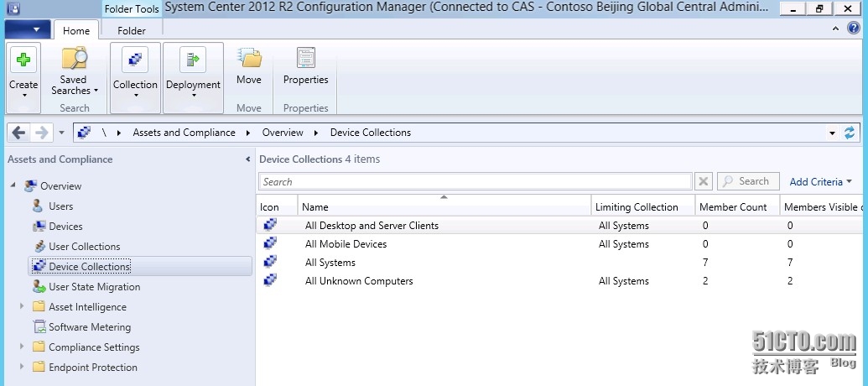This screenshot has width=868, height=386.
Task: Click the Overview breadcrumb segment
Action: point(283,133)
